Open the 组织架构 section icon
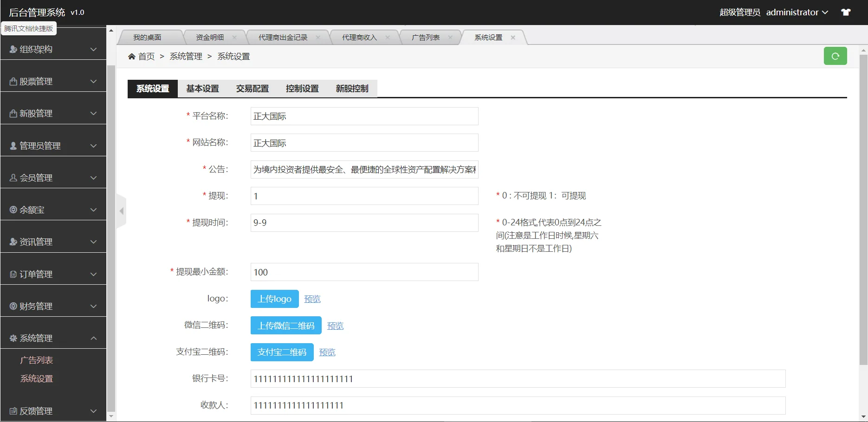This screenshot has height=422, width=868. coord(12,49)
